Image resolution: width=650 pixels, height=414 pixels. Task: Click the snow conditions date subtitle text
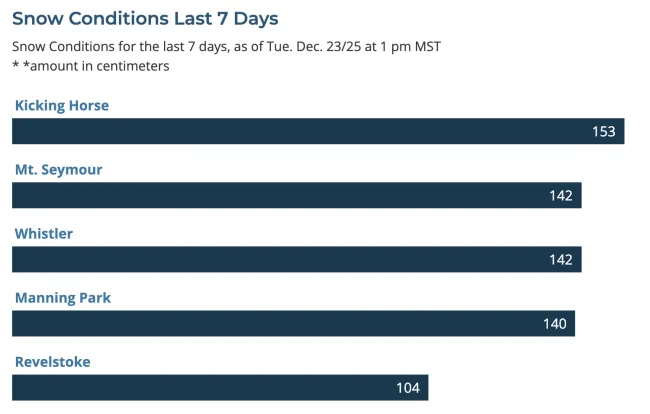[226, 46]
